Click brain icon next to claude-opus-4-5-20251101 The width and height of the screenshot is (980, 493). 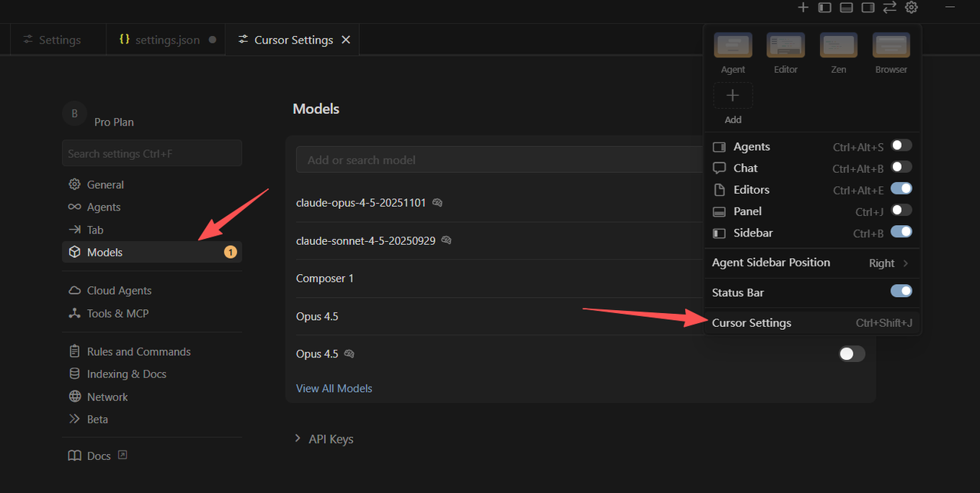[437, 203]
